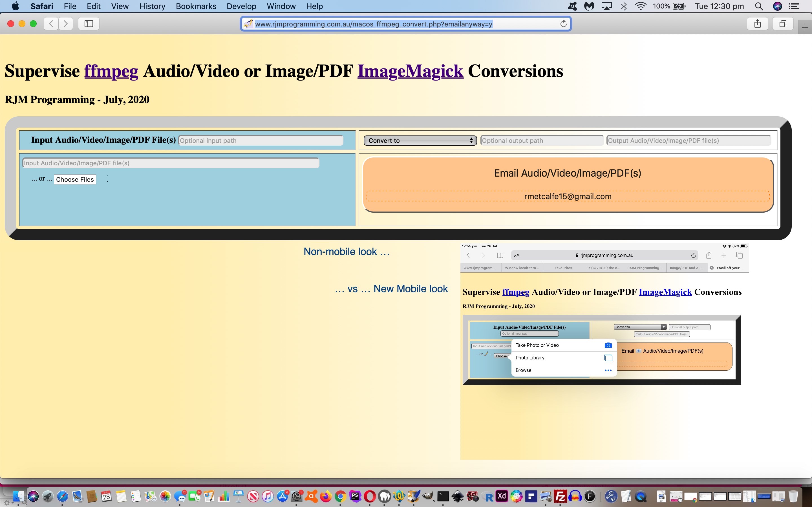The height and width of the screenshot is (507, 812).
Task: Click the Safari Develop menu item
Action: pos(241,6)
